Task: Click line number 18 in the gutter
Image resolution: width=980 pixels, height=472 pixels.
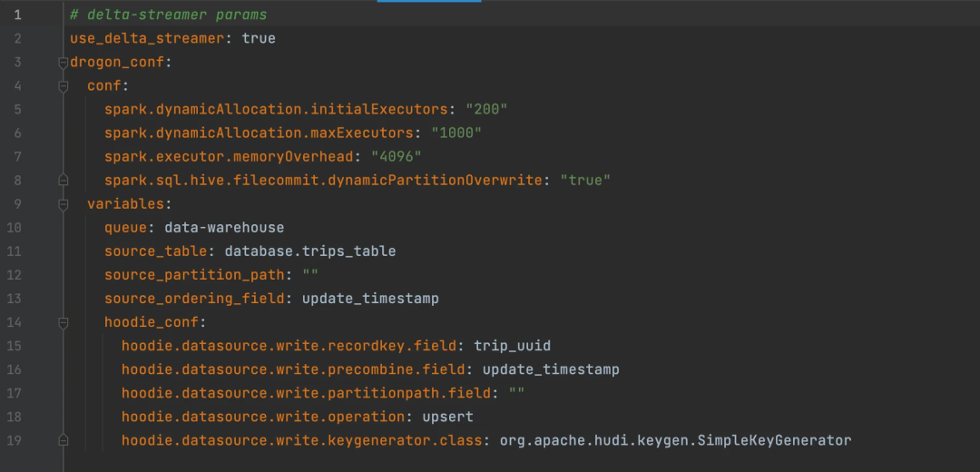Action: click(x=14, y=417)
